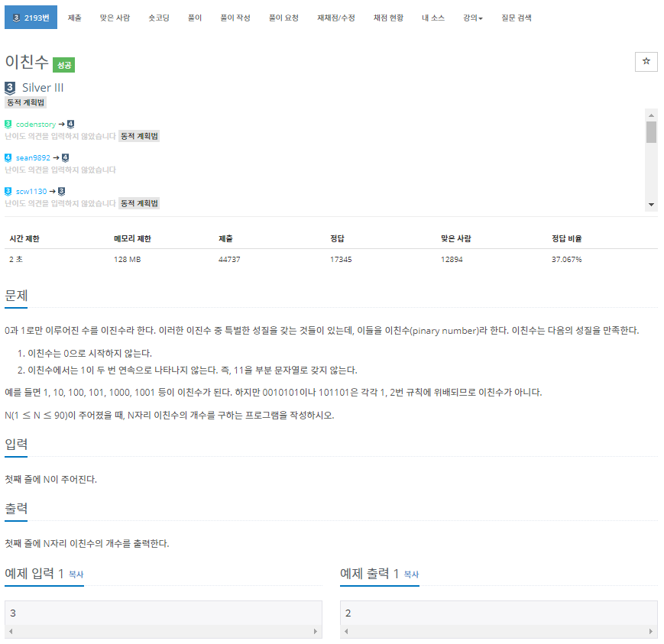Click sample input scrollbar left arrow
The width and height of the screenshot is (664, 644).
click(x=11, y=631)
